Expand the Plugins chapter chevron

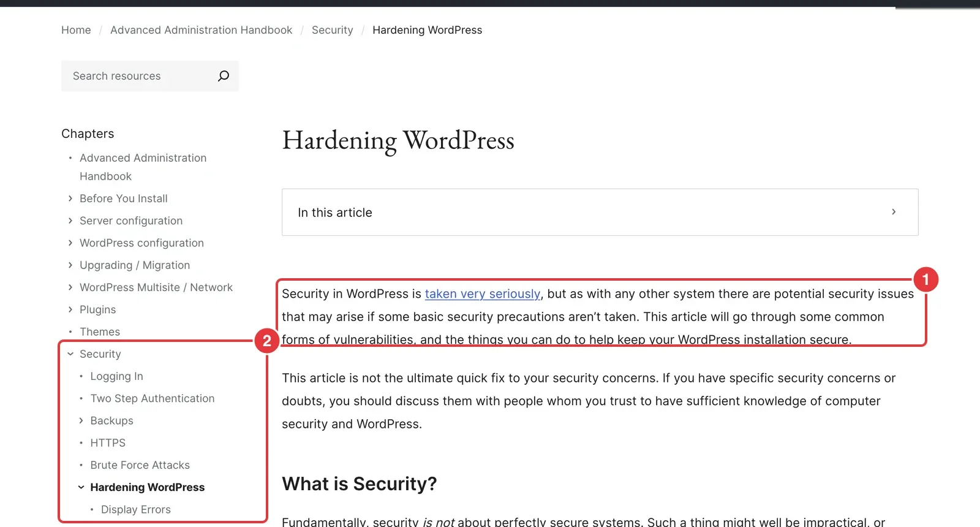(x=70, y=309)
